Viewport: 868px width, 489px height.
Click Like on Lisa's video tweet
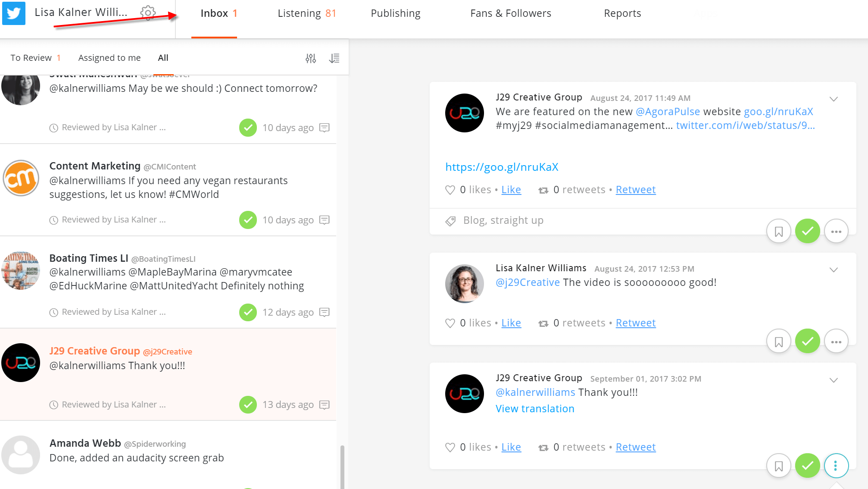tap(511, 323)
